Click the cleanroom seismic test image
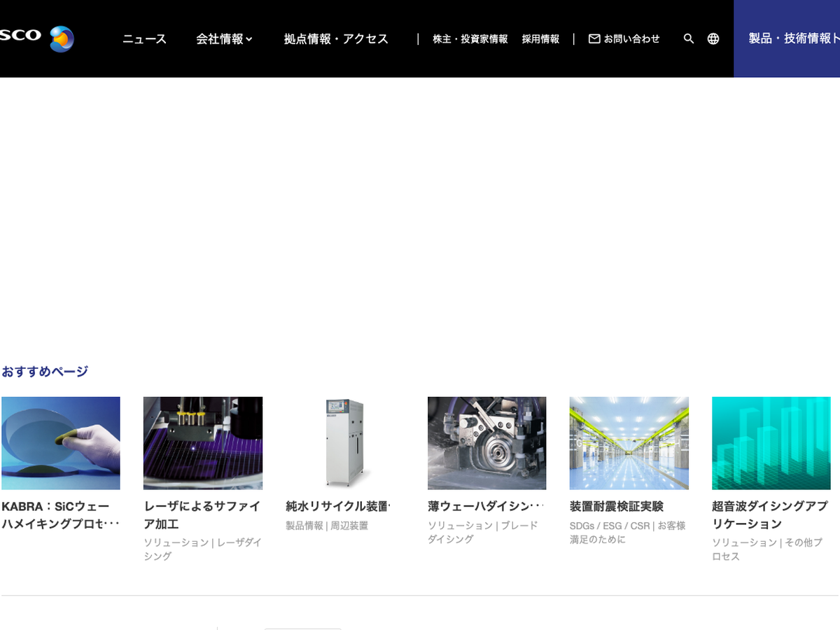Viewport: 840px width, 630px height. [629, 443]
